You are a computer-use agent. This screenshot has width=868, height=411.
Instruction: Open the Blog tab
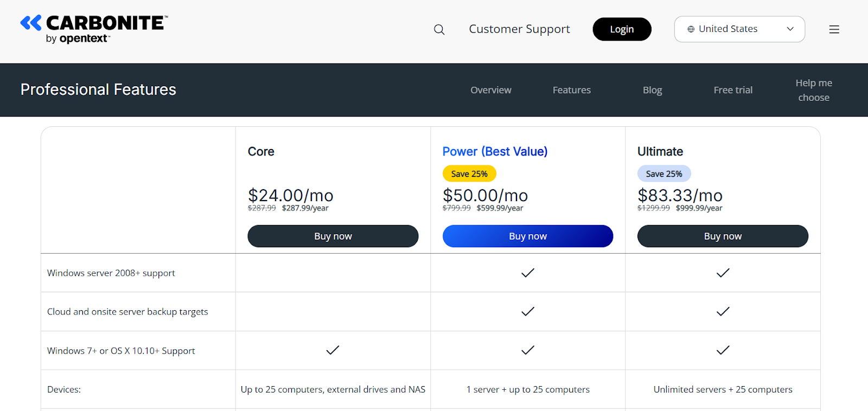(x=652, y=90)
